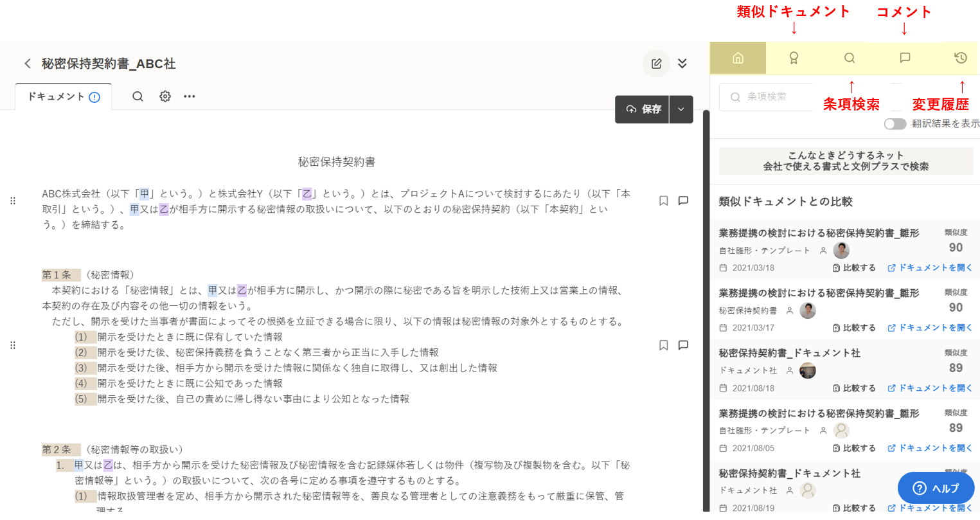Open the change history clock icon
The height and width of the screenshot is (520, 980).
click(960, 58)
